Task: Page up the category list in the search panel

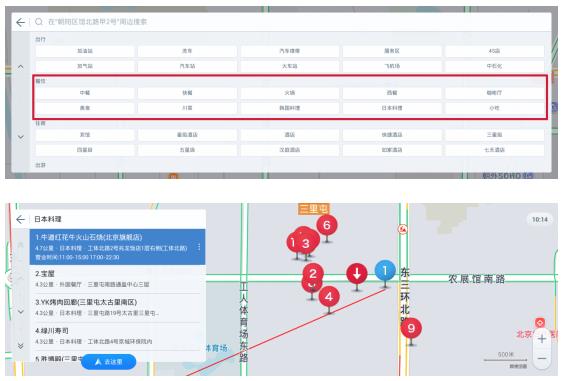Action: pyautogui.click(x=21, y=67)
